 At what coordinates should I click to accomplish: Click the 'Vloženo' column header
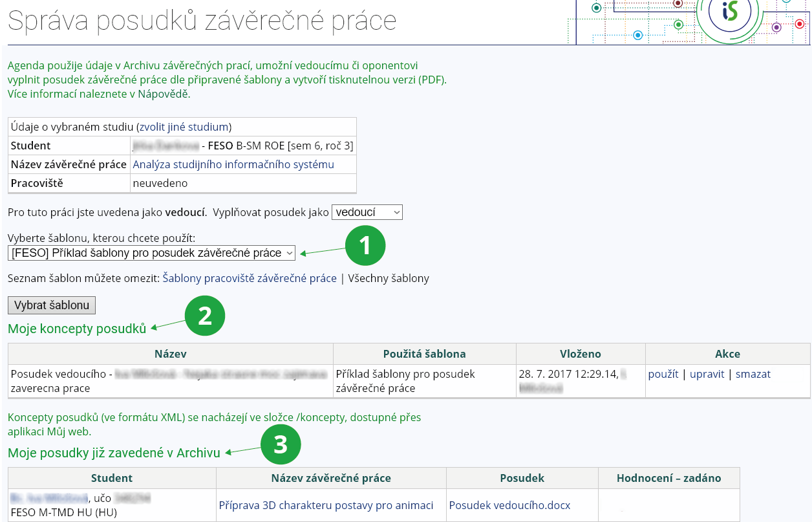point(580,354)
